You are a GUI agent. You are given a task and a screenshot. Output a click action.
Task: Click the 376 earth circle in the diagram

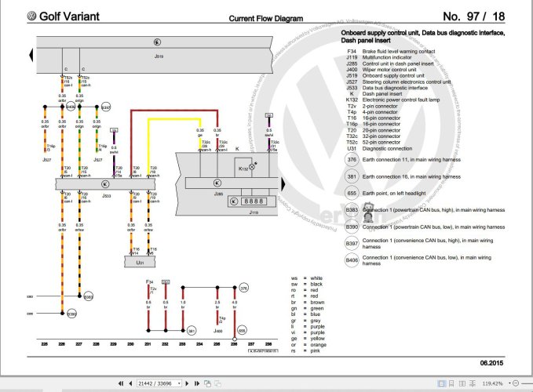pyautogui.click(x=243, y=289)
